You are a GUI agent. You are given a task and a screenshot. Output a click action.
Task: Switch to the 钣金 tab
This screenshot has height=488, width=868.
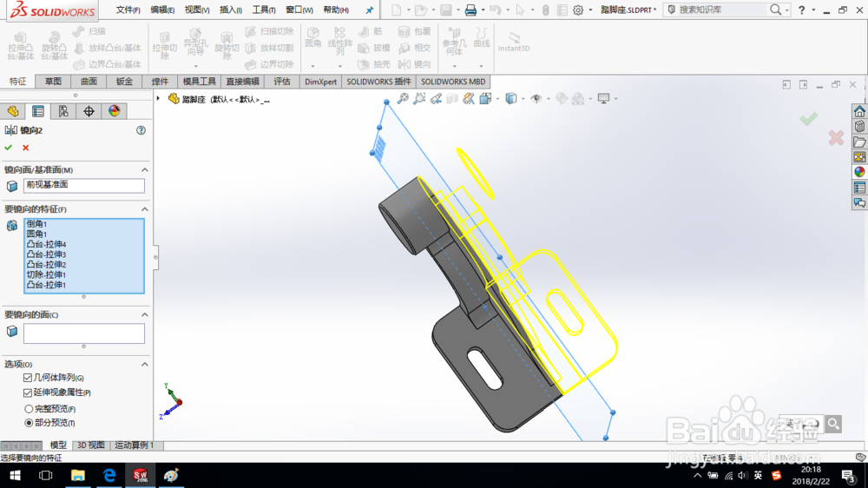(x=124, y=82)
